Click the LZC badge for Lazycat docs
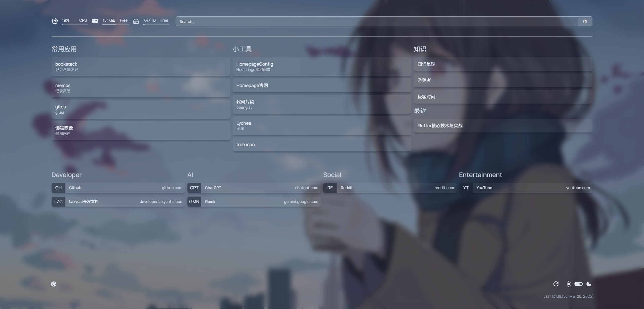The width and height of the screenshot is (644, 309). (x=58, y=202)
